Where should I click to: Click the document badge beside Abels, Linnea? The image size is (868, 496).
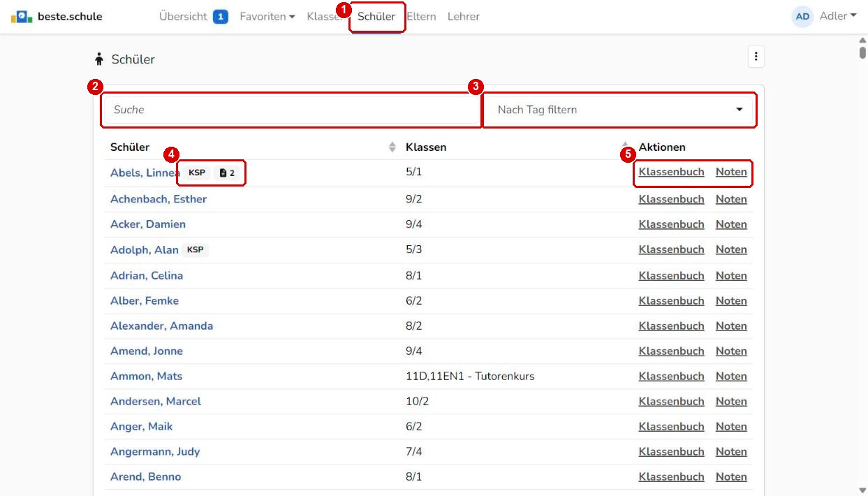pos(227,173)
